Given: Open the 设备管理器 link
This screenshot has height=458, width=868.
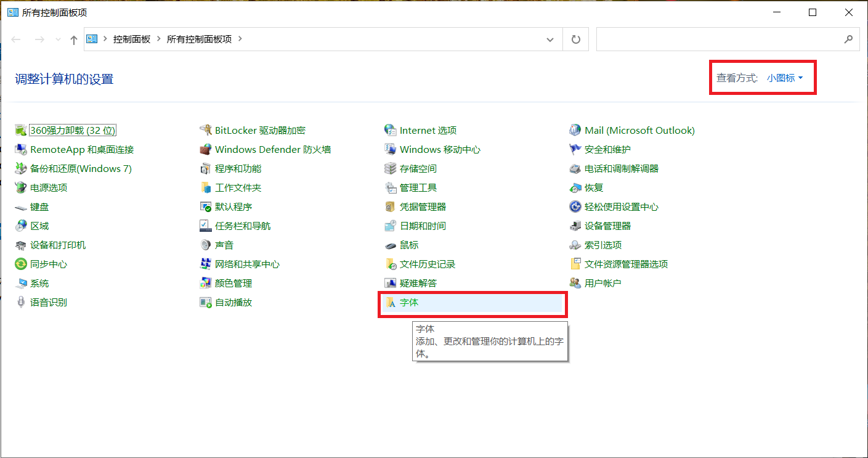Looking at the screenshot, I should point(607,226).
